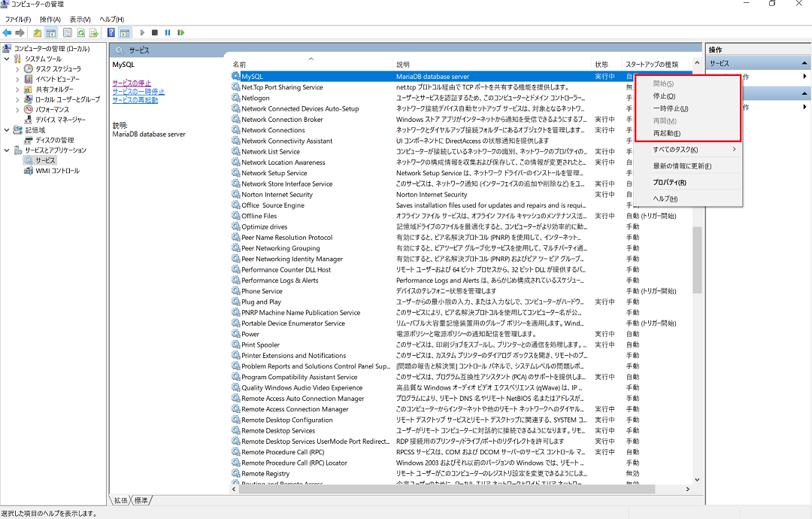Select タスク スケジューラ clock icon in tree
The width and height of the screenshot is (812, 519).
tap(29, 69)
